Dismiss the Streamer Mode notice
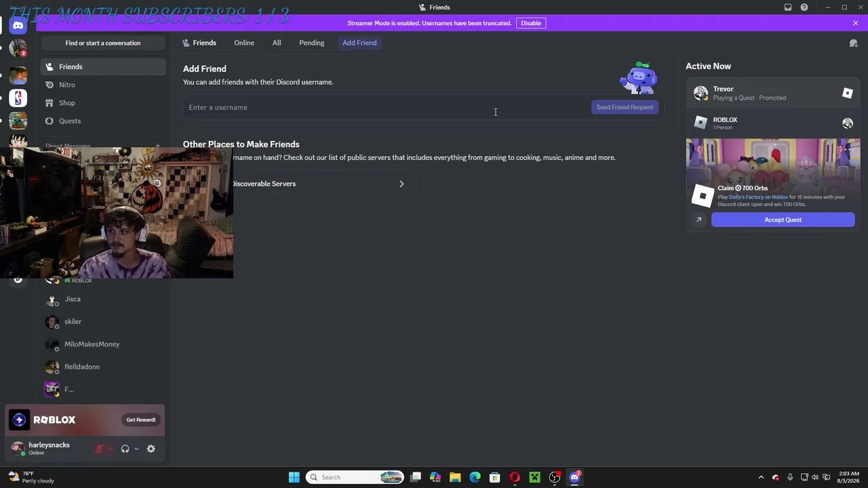Image resolution: width=868 pixels, height=488 pixels. 856,23
